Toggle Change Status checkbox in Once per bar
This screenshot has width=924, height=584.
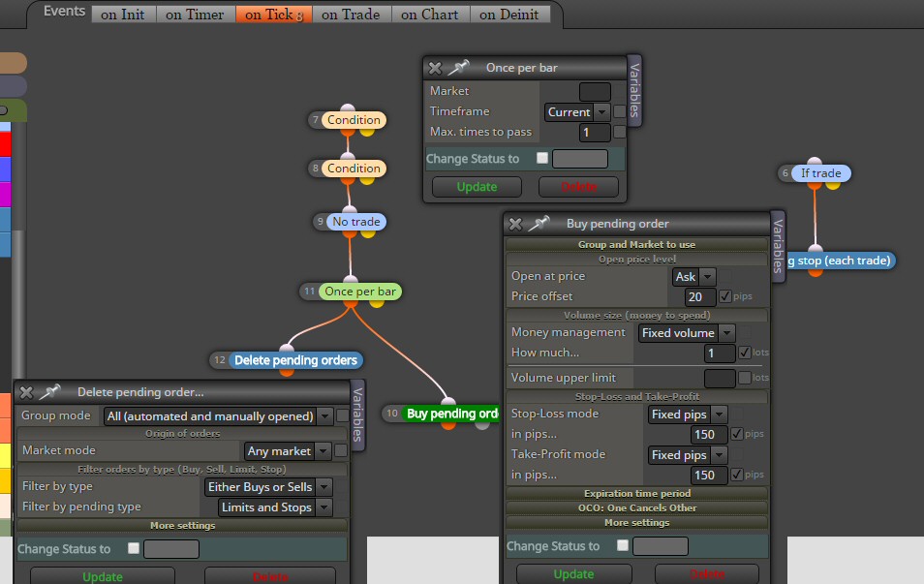tap(542, 158)
